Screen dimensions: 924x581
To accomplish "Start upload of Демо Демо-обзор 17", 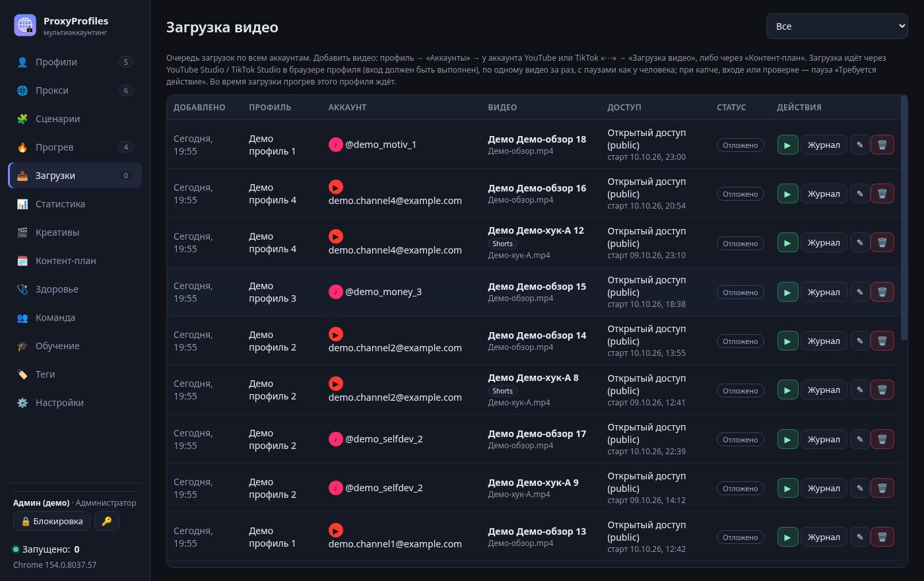I will click(x=787, y=439).
